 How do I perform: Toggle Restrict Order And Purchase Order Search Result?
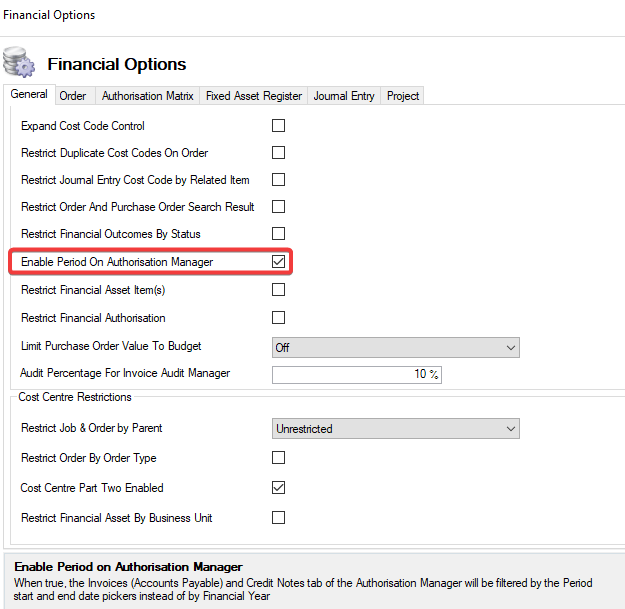coord(279,207)
